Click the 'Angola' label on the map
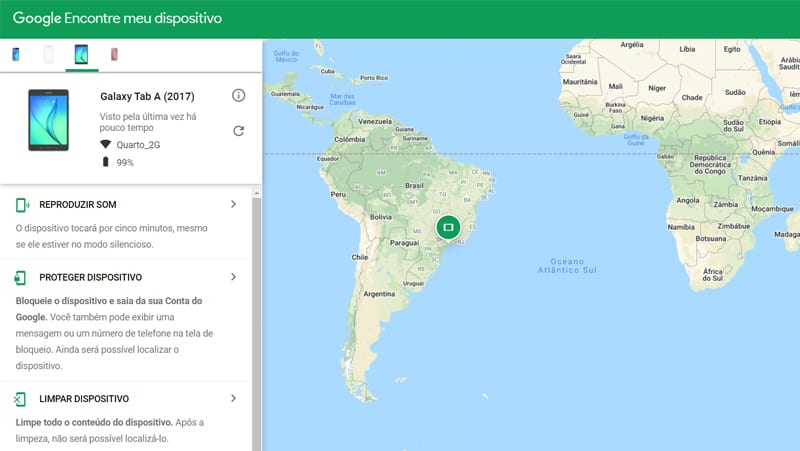This screenshot has width=800, height=451. [x=688, y=201]
